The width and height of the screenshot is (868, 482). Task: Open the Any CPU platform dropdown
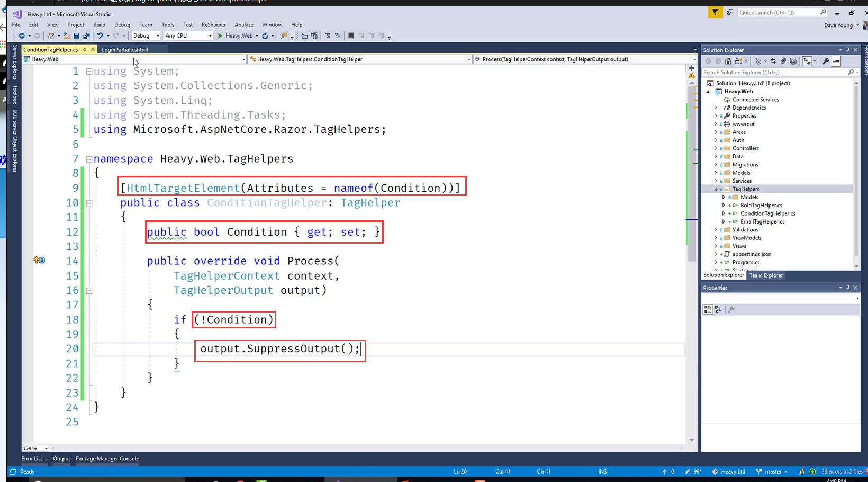click(188, 35)
